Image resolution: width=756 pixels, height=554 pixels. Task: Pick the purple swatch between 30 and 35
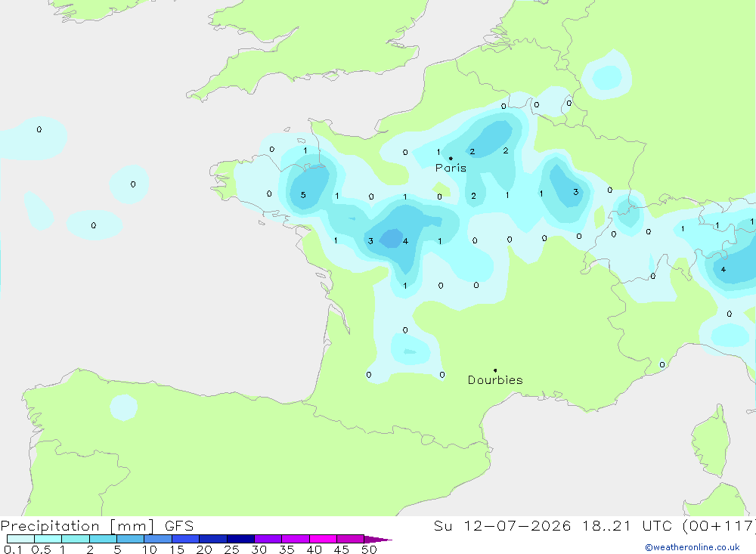tap(268, 539)
